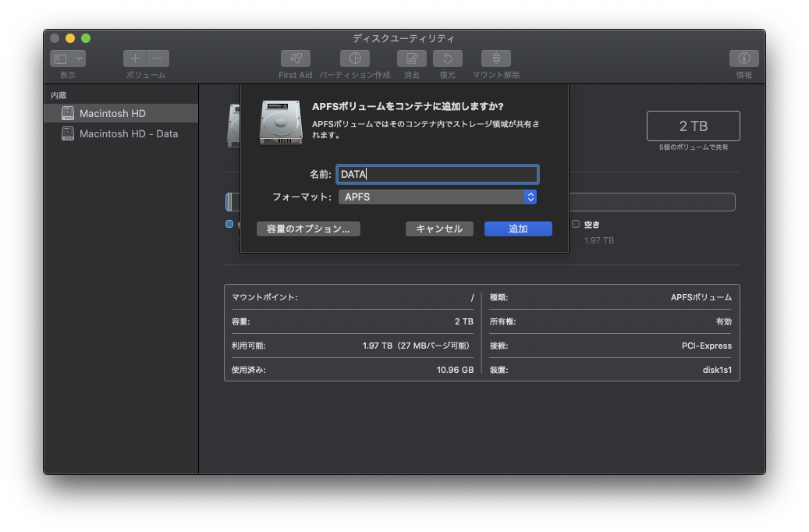Open the view options dropdown chevron

coord(79,59)
